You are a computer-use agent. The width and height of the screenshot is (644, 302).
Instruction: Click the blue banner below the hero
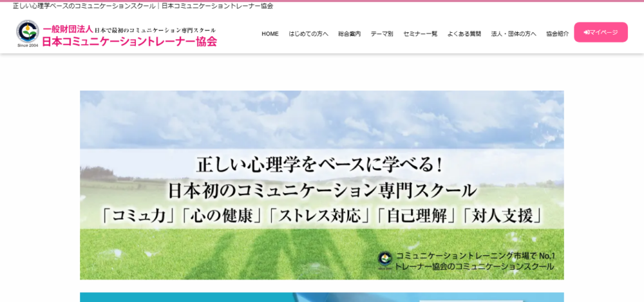[x=321, y=297]
